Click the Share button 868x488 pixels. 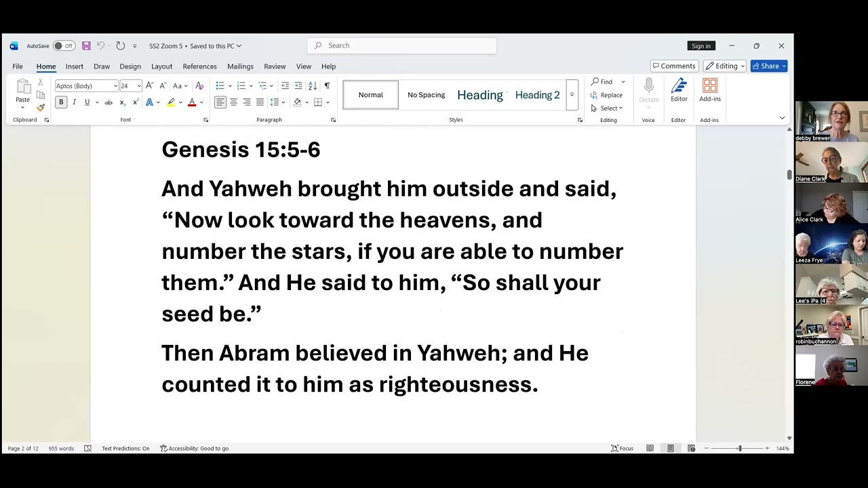coord(769,66)
